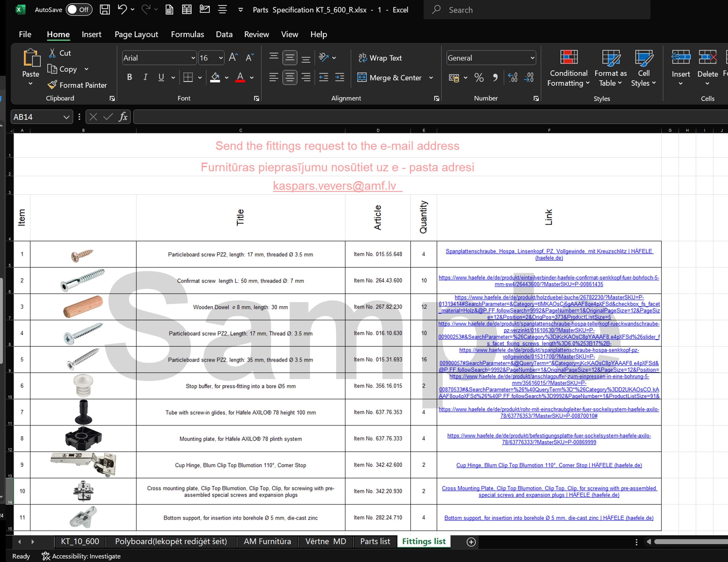Screen dimensions: 728x562
Task: Toggle Bold formatting
Action: click(x=129, y=77)
